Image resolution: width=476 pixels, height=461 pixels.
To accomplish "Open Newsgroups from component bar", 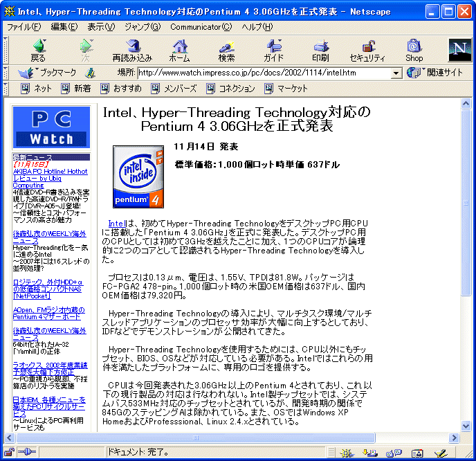I will click(x=394, y=453).
